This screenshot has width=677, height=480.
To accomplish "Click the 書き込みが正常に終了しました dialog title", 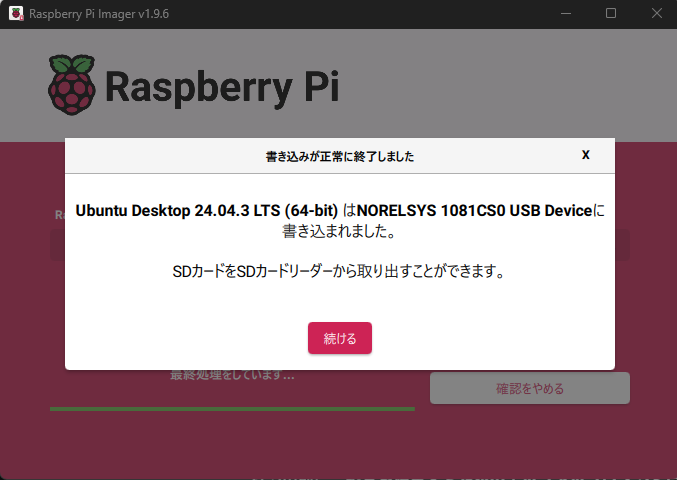I will coord(339,156).
